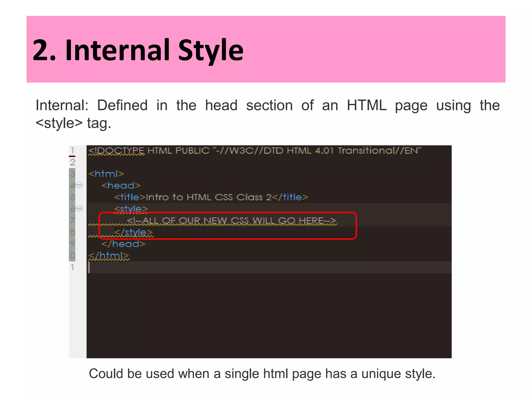The image size is (532, 399).
Task: Click the closing </html> tag
Action: [x=109, y=256]
